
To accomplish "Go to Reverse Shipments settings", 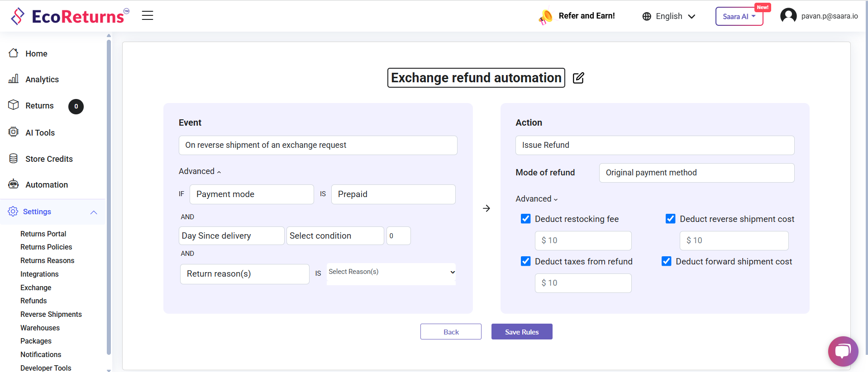I will [x=51, y=314].
